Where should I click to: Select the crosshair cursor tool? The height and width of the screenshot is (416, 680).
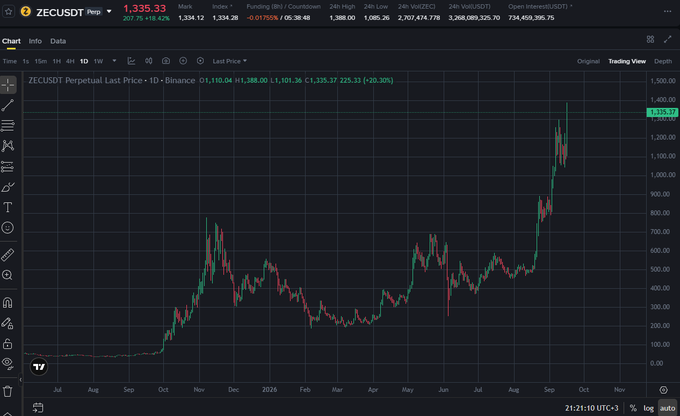(x=8, y=85)
